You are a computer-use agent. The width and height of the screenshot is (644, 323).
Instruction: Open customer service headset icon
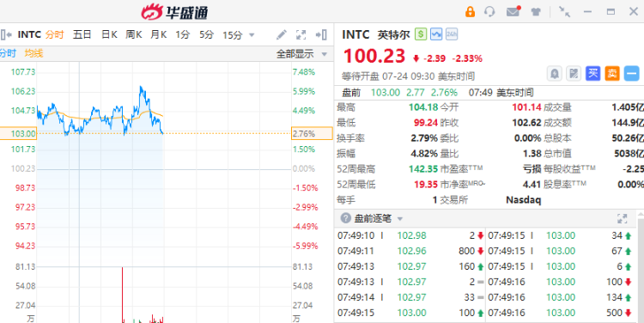[x=489, y=11]
